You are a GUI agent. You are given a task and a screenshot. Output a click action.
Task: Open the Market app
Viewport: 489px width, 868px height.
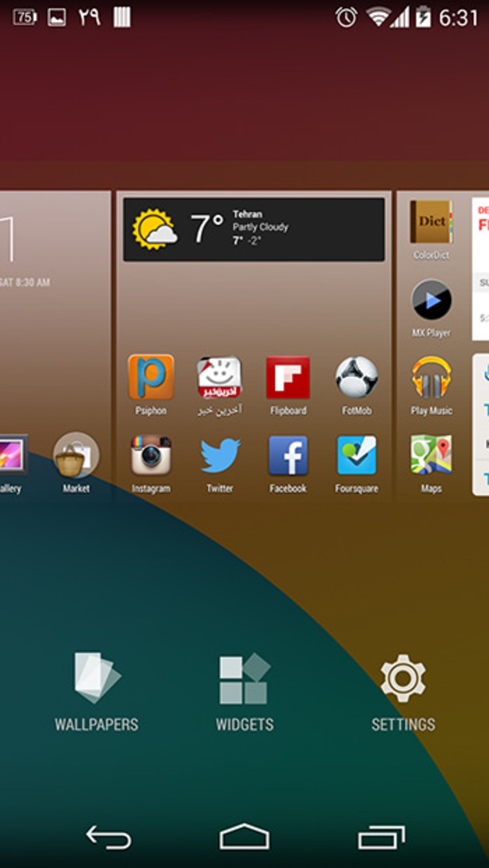tap(76, 455)
